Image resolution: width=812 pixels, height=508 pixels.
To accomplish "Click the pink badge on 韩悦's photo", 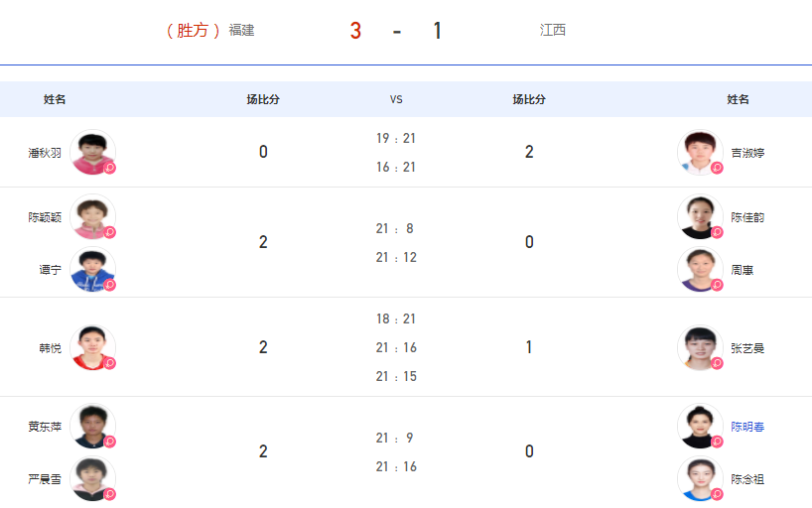I will coord(110,363).
